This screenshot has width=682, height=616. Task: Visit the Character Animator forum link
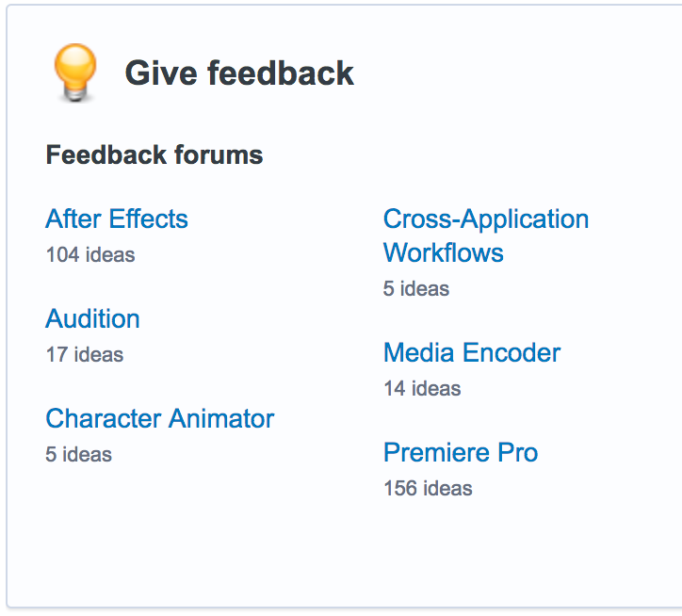[x=159, y=418]
